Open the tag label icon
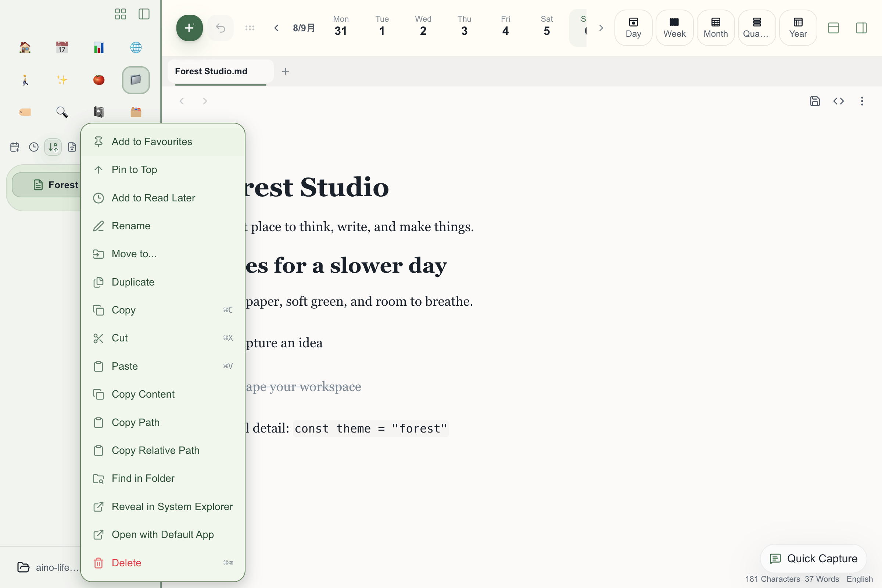The width and height of the screenshot is (882, 588). pos(25,112)
